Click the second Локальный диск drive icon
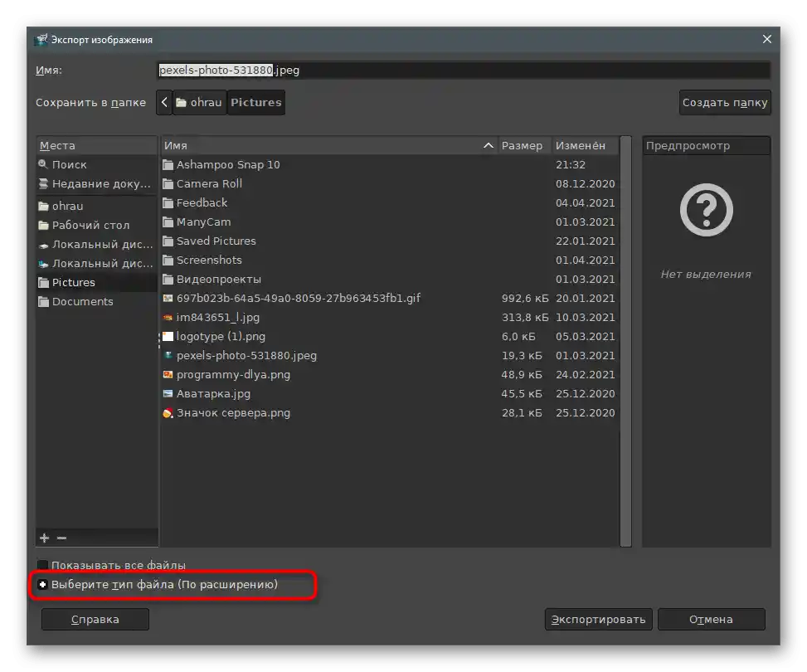This screenshot has width=807, height=672. click(x=43, y=264)
